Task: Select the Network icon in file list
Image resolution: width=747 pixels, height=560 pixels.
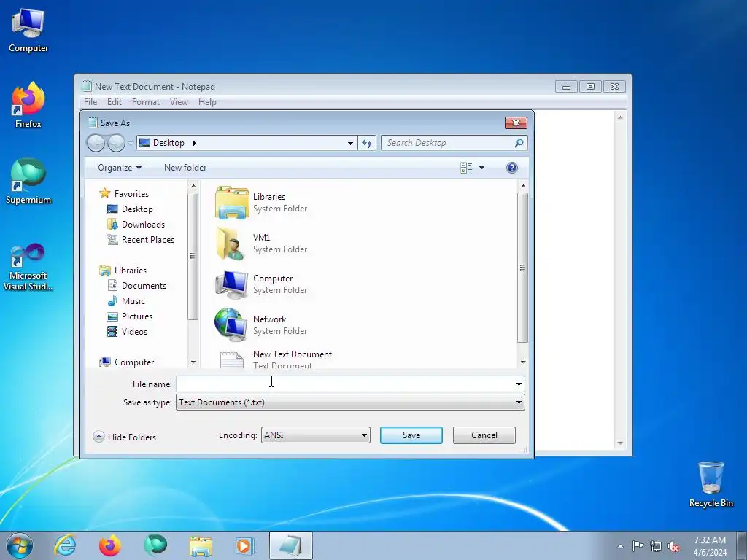Action: tap(231, 324)
